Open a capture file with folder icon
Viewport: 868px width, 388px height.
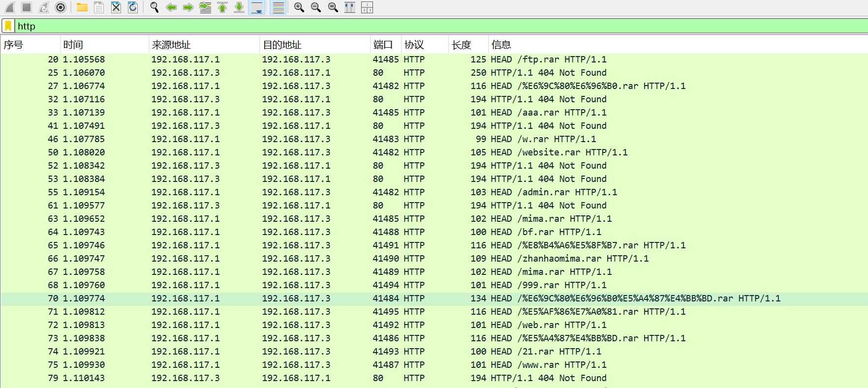[x=82, y=7]
